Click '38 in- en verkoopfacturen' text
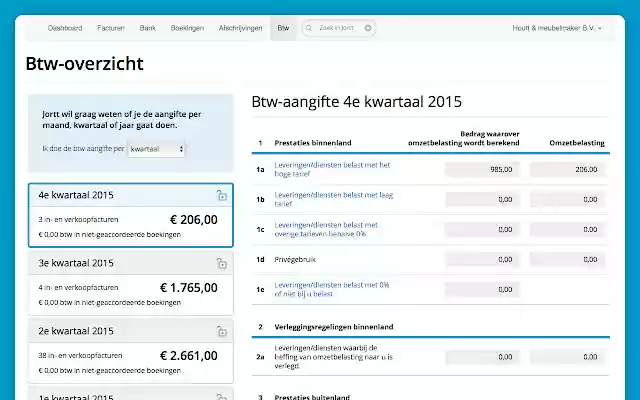 click(x=80, y=356)
